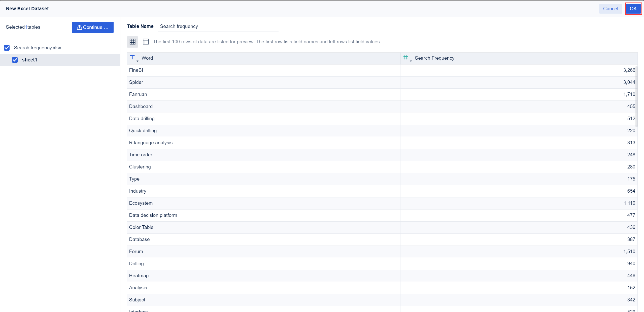Viewport: 644px width, 312px height.
Task: Open Word field type dropdown arrow
Action: (x=138, y=61)
